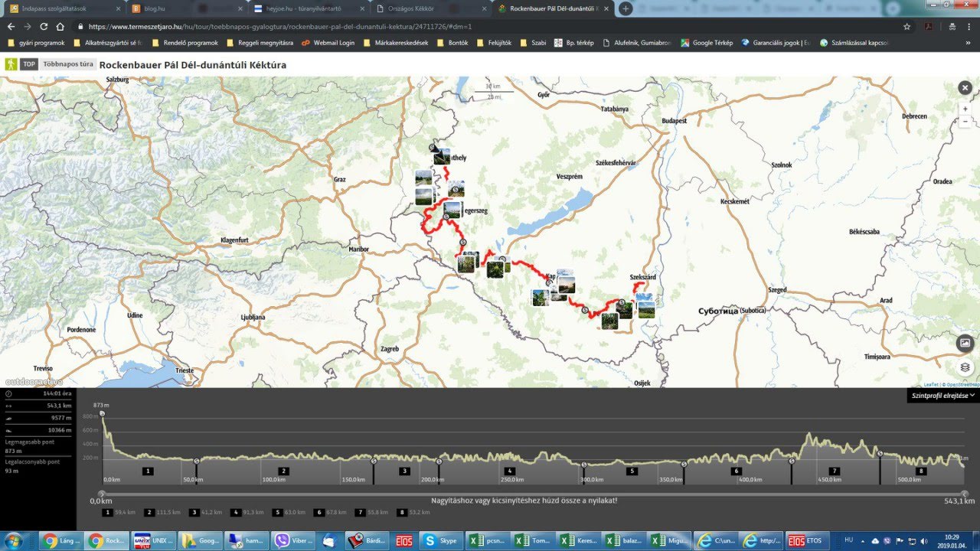Open a new browser tab

click(626, 8)
